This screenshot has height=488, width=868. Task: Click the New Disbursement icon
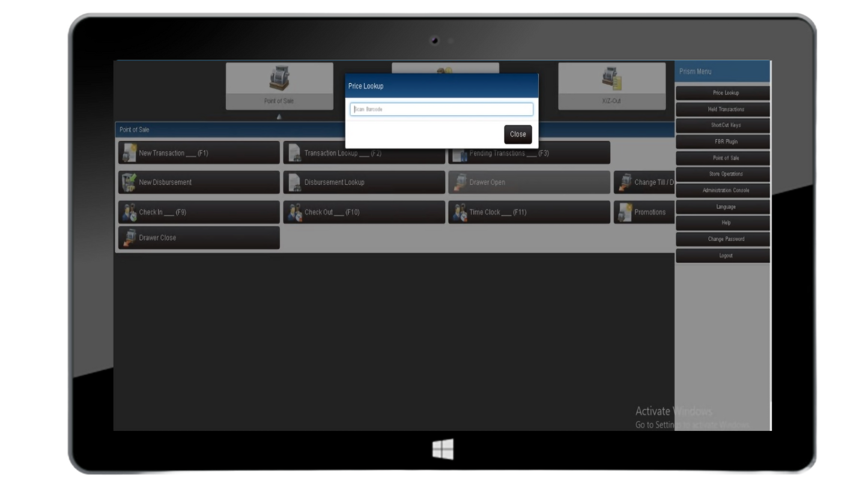[x=129, y=182]
